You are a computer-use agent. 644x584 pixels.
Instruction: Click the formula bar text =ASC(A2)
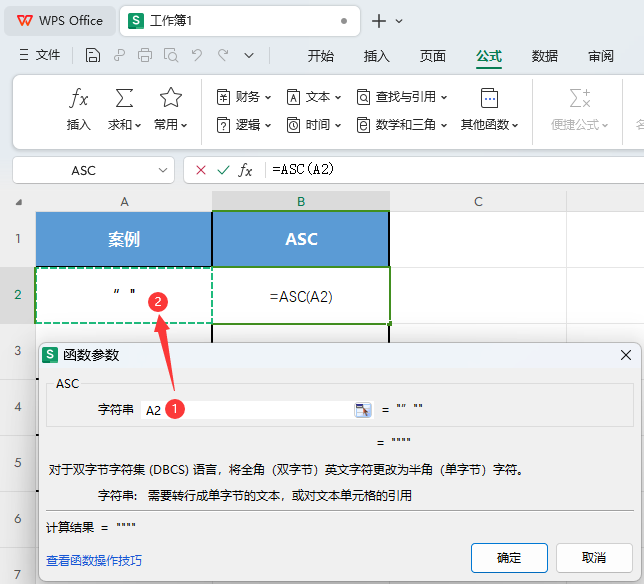pyautogui.click(x=303, y=169)
